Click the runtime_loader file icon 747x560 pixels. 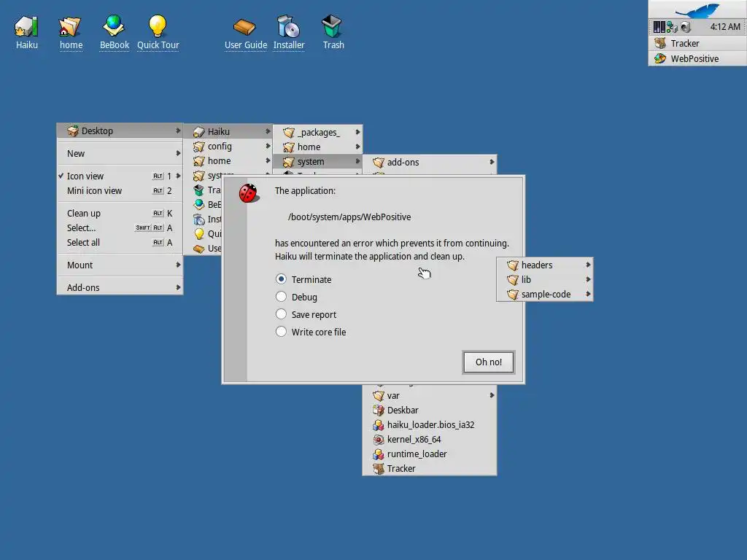pyautogui.click(x=379, y=454)
